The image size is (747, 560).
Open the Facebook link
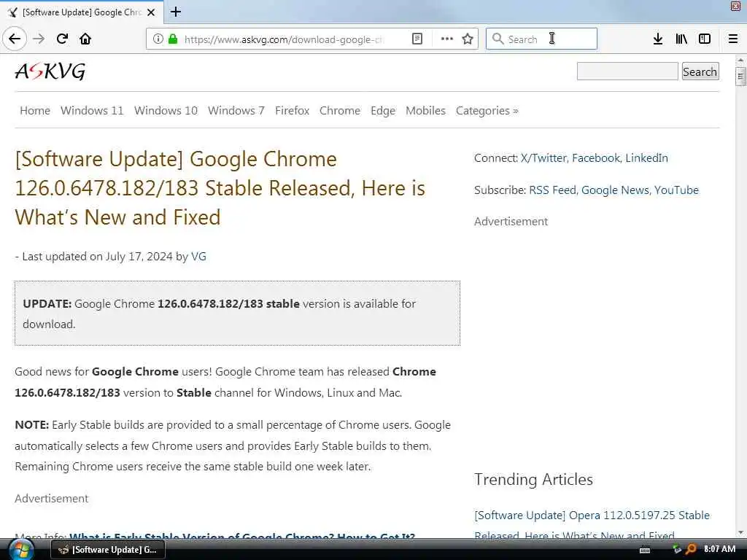pos(596,158)
